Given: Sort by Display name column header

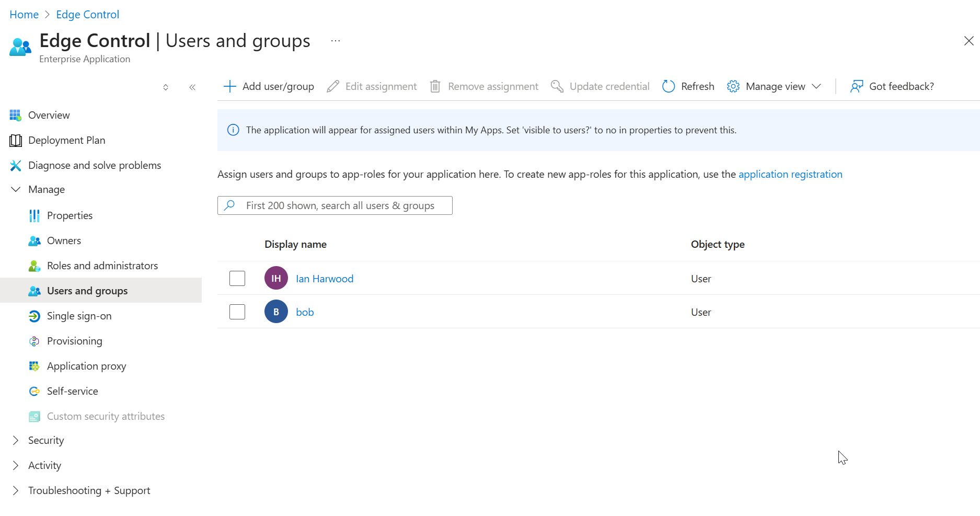Looking at the screenshot, I should 295,244.
